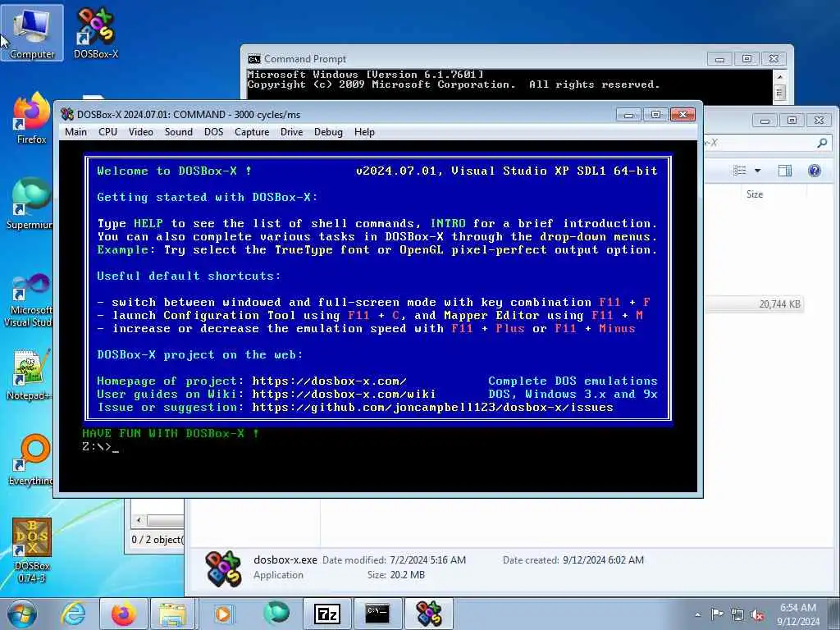This screenshot has height=630, width=840.
Task: Open the Supermium desktop shortcut
Action: pos(30,203)
